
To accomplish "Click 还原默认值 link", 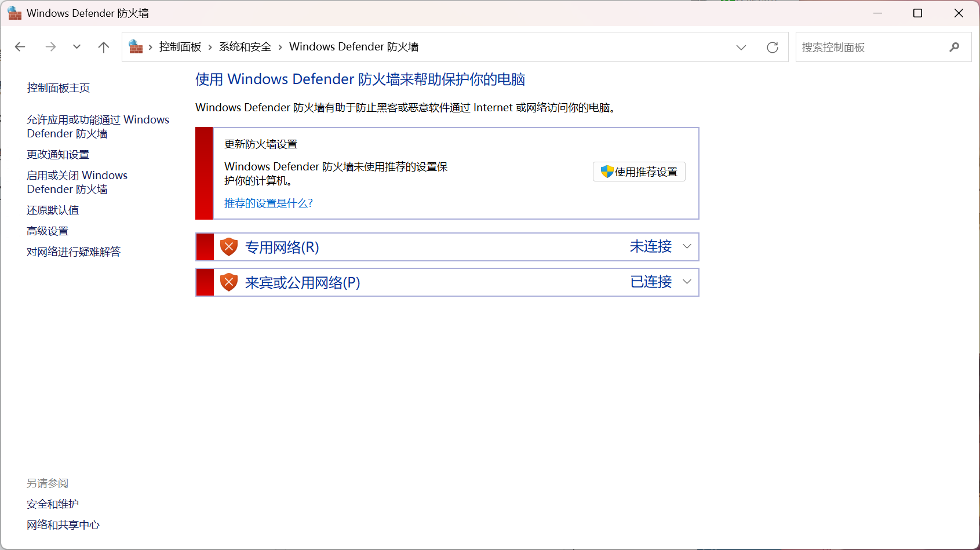I will pyautogui.click(x=53, y=210).
